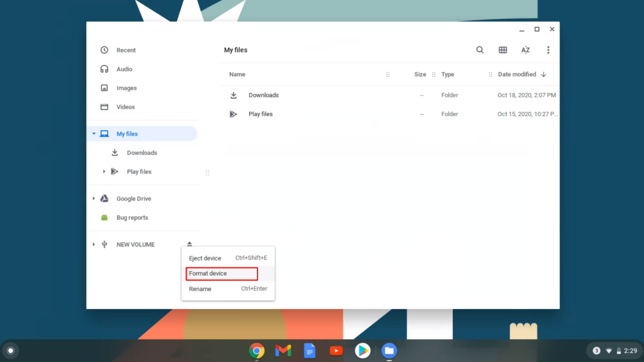644x362 pixels.
Task: Click the search icon
Action: [x=479, y=50]
